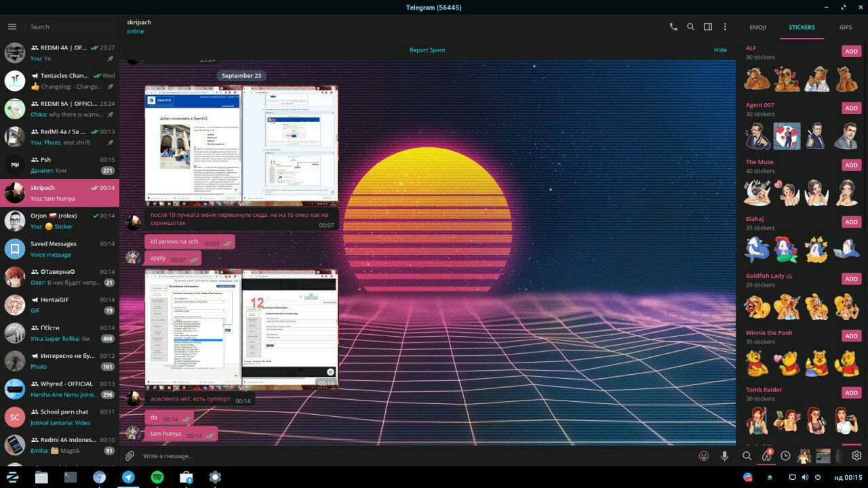Add the Winnie the Pooh sticker pack

pyautogui.click(x=851, y=336)
